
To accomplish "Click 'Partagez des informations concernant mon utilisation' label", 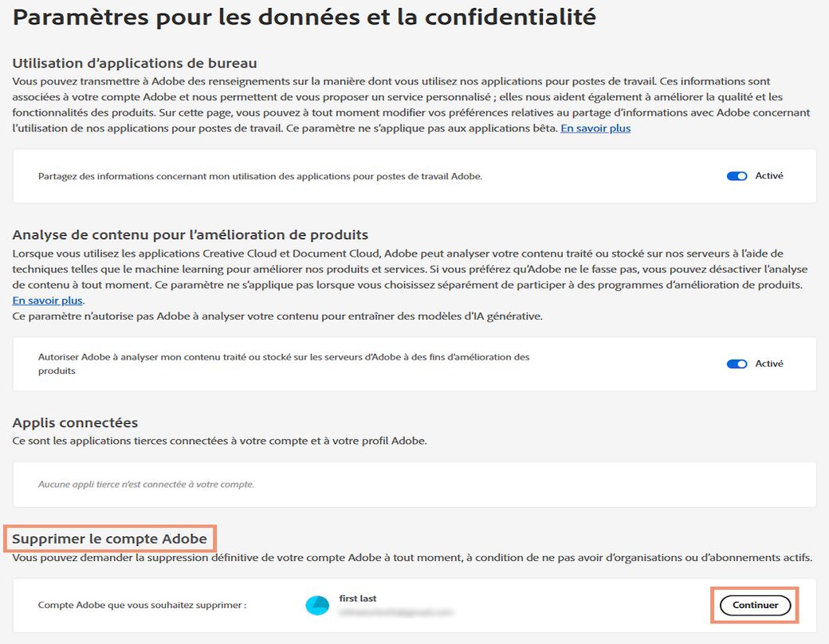I will coord(260,177).
